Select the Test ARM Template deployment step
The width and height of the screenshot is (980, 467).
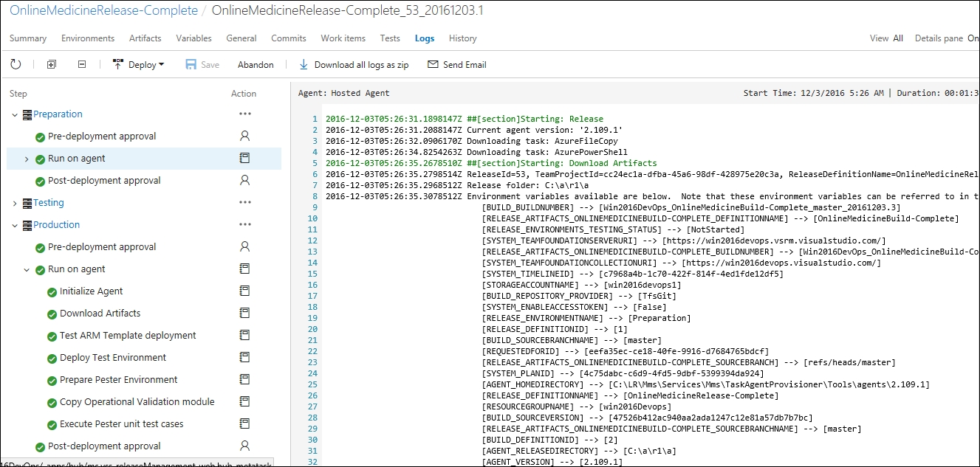[x=128, y=336]
